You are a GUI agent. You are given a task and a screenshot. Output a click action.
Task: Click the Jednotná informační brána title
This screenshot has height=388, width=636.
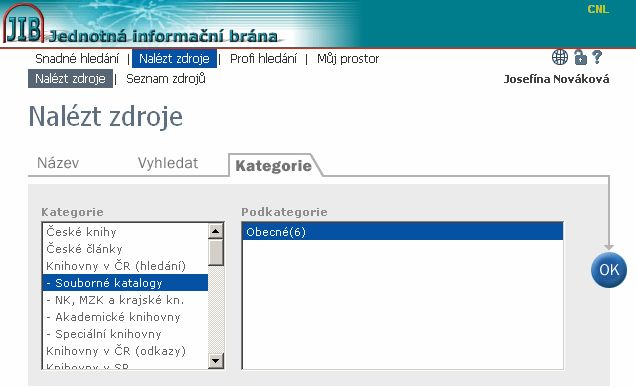(x=163, y=36)
